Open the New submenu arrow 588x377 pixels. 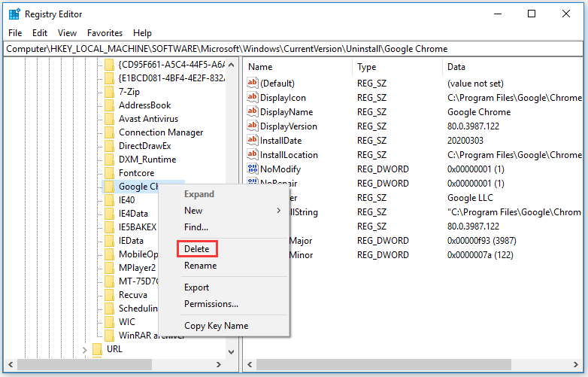(x=279, y=211)
